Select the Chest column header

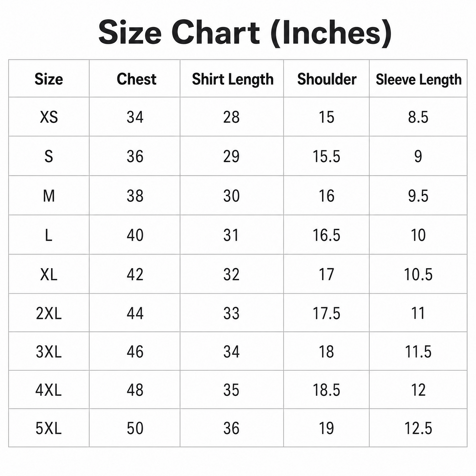click(136, 79)
